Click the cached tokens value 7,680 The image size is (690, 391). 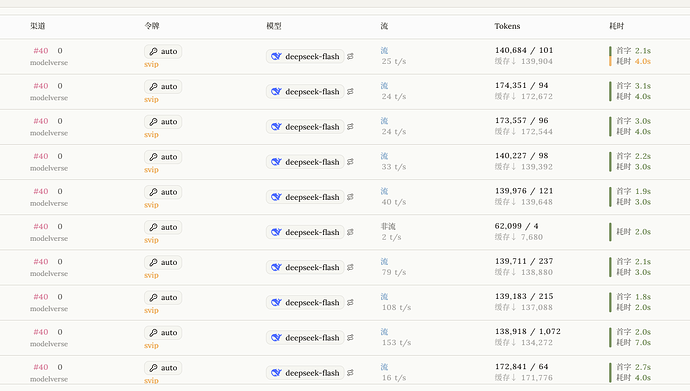tap(532, 237)
